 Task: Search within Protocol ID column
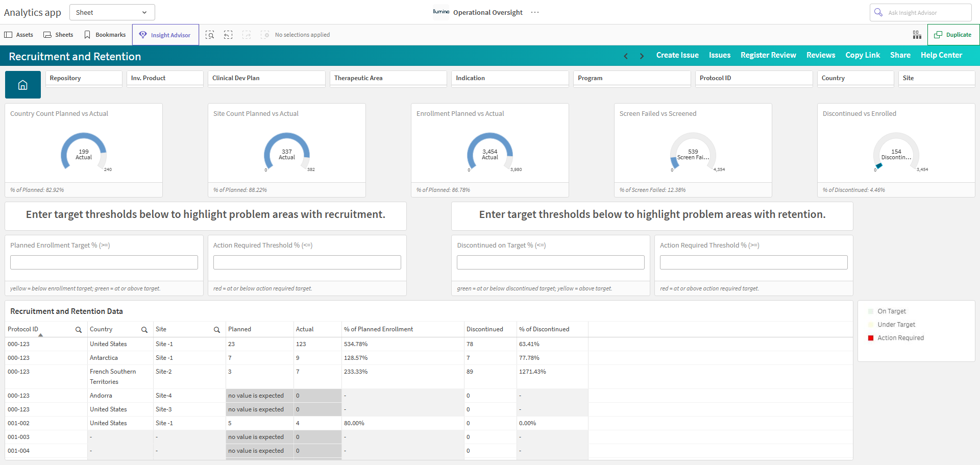point(79,330)
